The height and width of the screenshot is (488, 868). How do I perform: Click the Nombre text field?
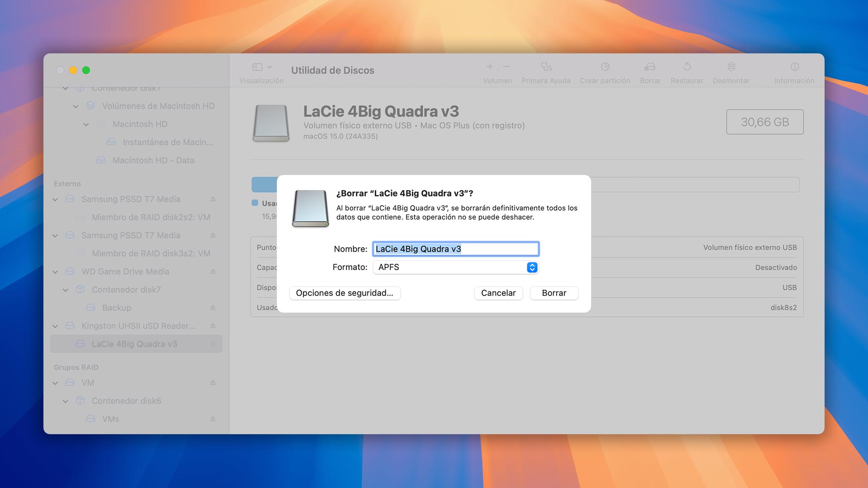point(456,249)
